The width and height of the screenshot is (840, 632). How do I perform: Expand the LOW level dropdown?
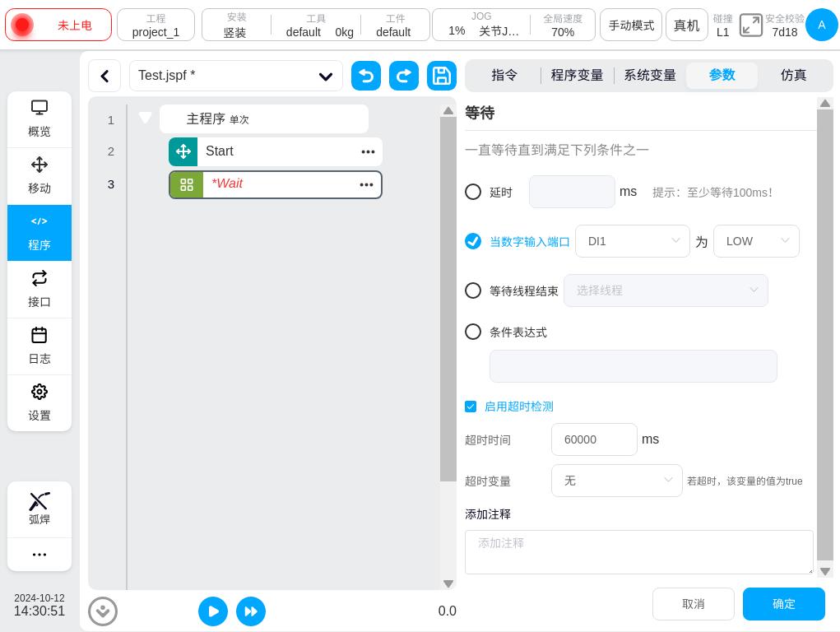click(755, 241)
